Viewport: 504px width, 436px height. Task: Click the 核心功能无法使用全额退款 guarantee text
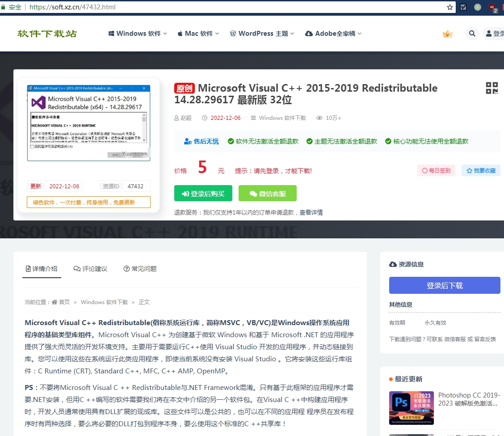[431, 141]
